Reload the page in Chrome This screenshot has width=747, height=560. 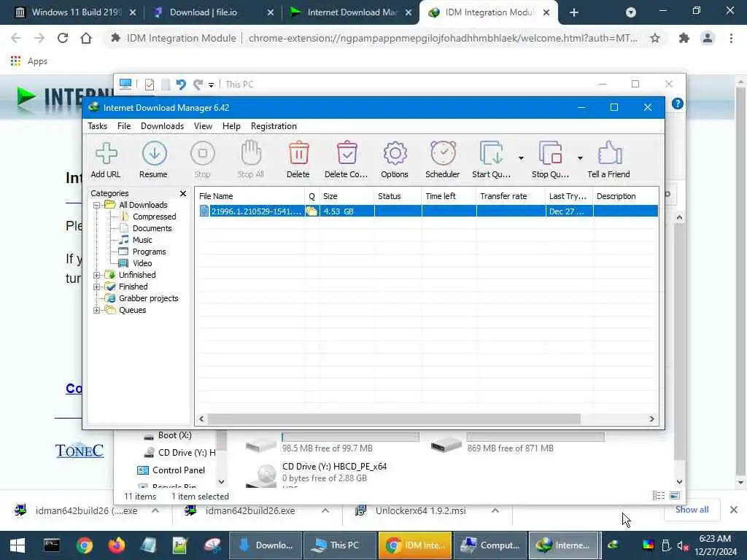click(63, 38)
